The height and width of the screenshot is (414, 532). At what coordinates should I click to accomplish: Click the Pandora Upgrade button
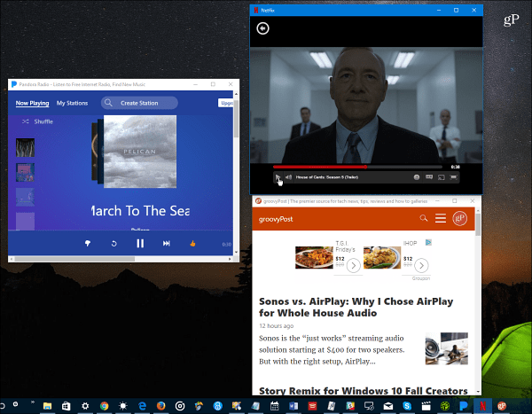click(225, 103)
